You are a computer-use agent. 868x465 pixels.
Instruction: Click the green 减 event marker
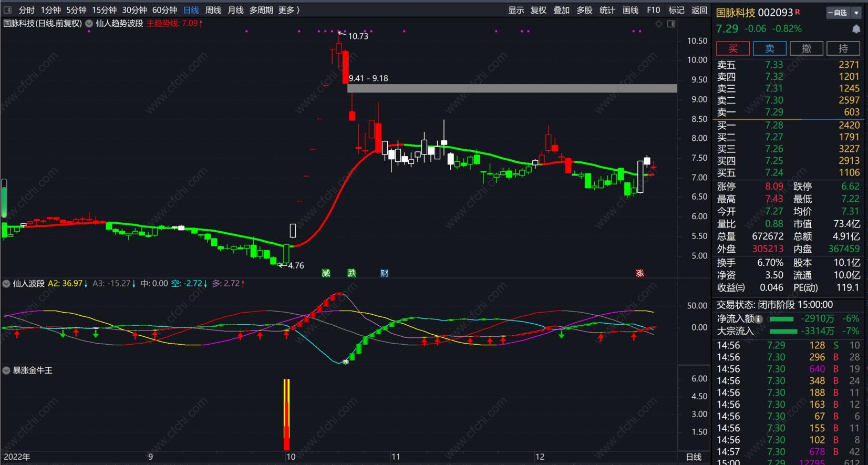coord(326,273)
